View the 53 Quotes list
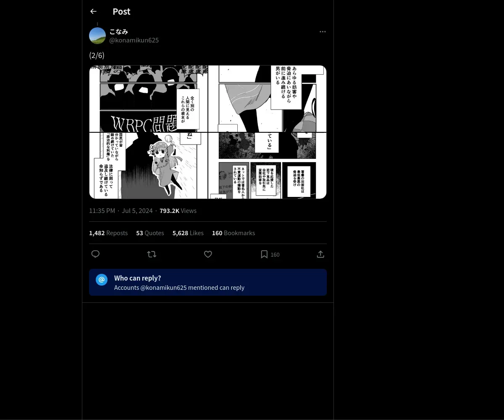 tap(150, 233)
